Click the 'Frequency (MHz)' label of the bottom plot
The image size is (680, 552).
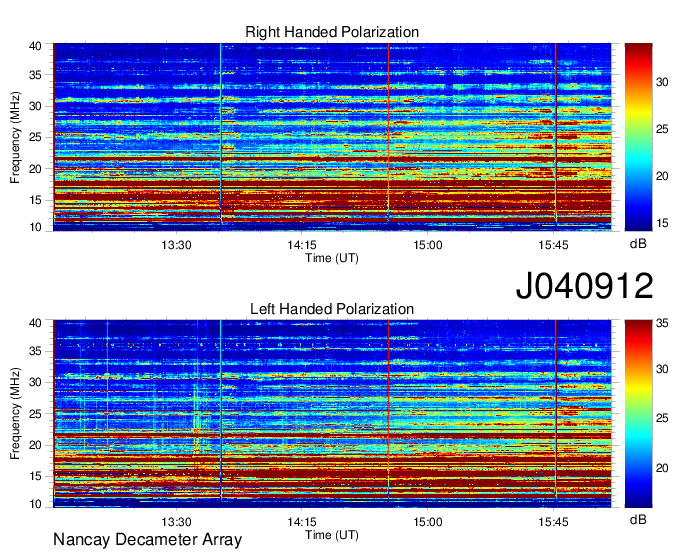pyautogui.click(x=15, y=414)
